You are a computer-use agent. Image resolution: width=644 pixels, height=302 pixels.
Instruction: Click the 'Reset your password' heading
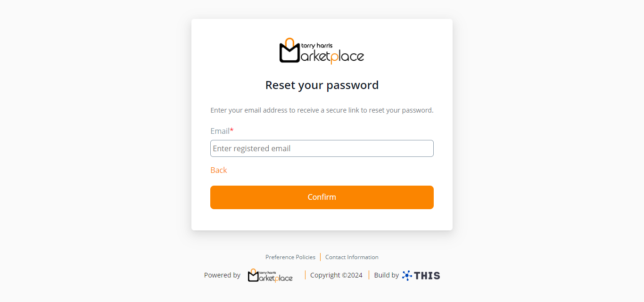coord(322,85)
